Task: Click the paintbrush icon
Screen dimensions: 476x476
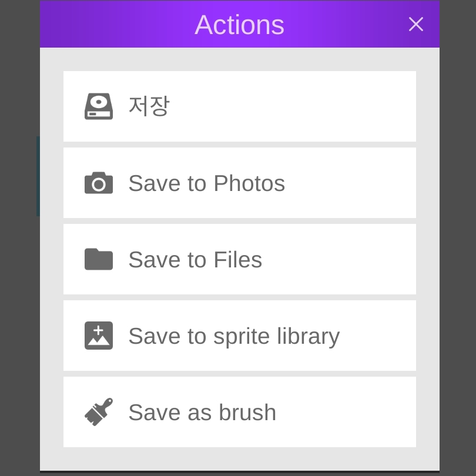Action: 99,412
